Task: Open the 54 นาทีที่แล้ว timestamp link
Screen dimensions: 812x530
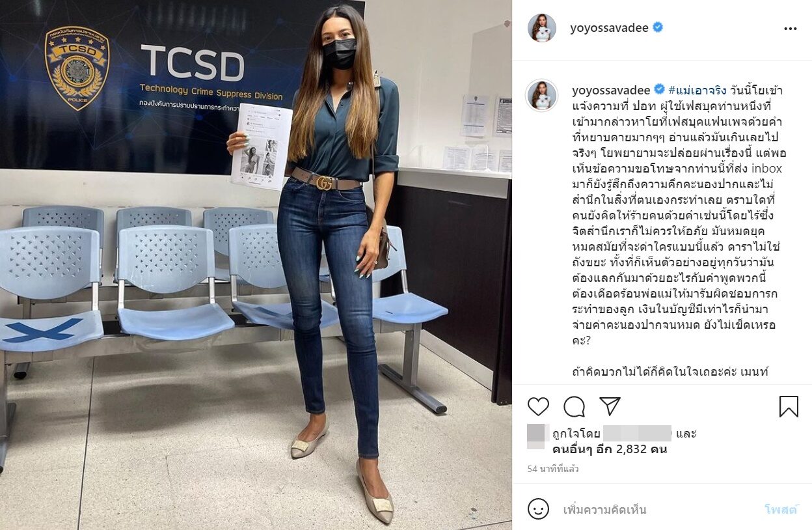Action: point(552,469)
